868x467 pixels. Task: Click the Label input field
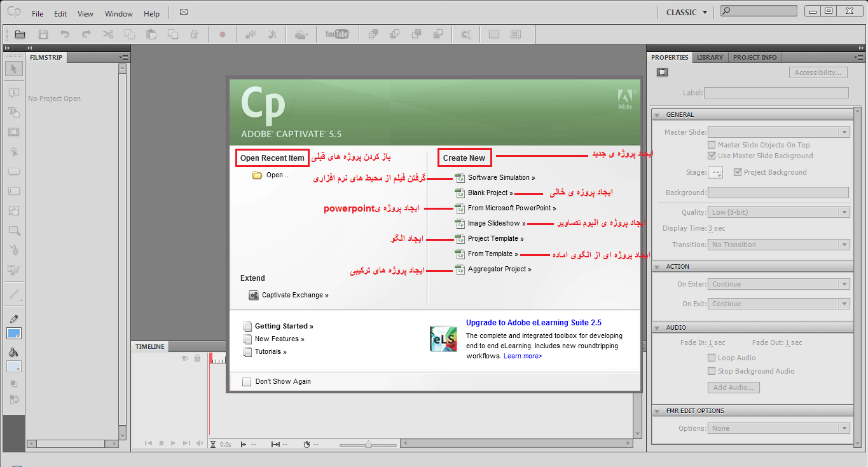(776, 93)
